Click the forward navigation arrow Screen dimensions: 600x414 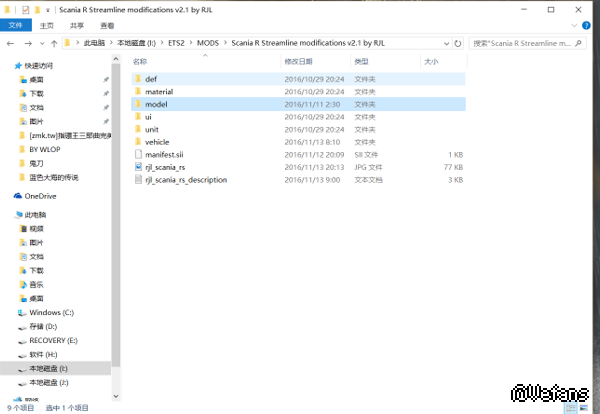tap(28, 44)
